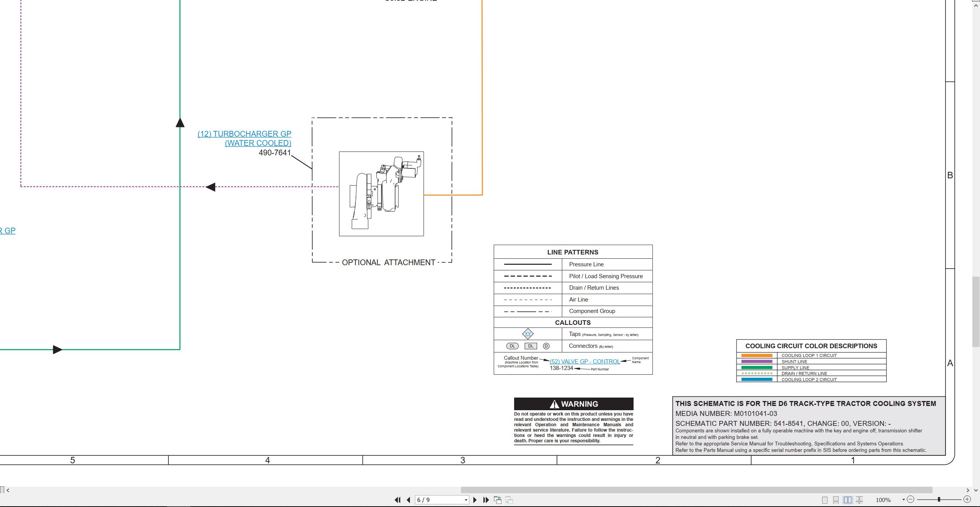Click the CALLOUTS heading
Screen dimensions: 980x507
573,323
